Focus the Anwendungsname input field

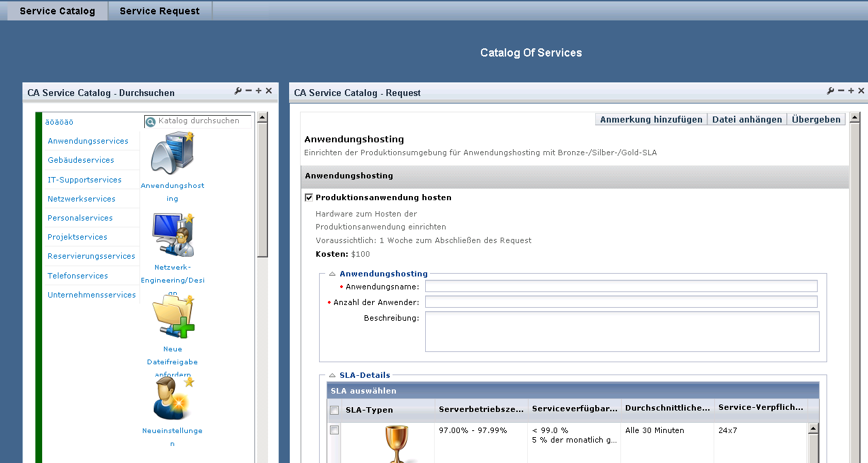(621, 286)
